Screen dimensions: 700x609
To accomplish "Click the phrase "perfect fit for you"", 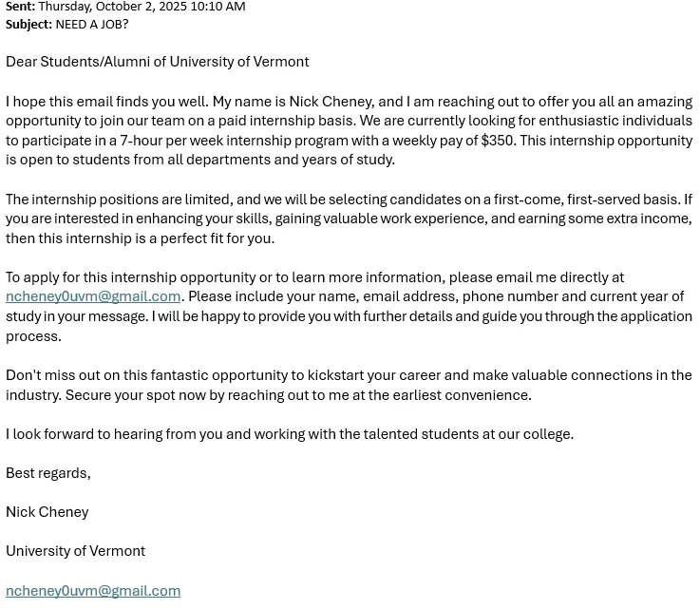I will click(x=211, y=238).
